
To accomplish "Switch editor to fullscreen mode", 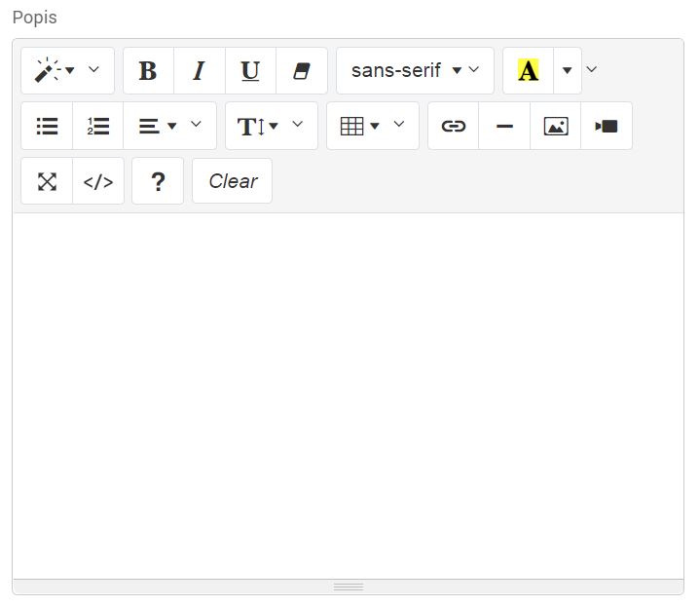I will point(47,181).
